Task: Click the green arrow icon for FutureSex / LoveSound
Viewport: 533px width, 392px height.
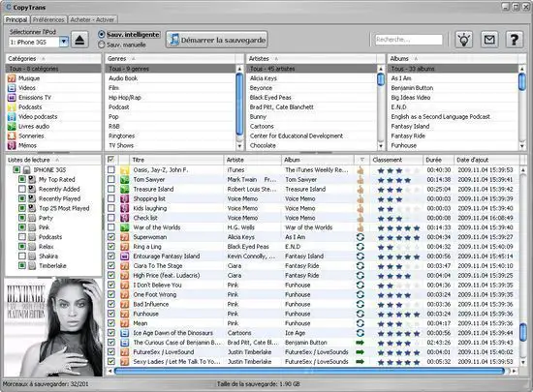Action: point(360,352)
